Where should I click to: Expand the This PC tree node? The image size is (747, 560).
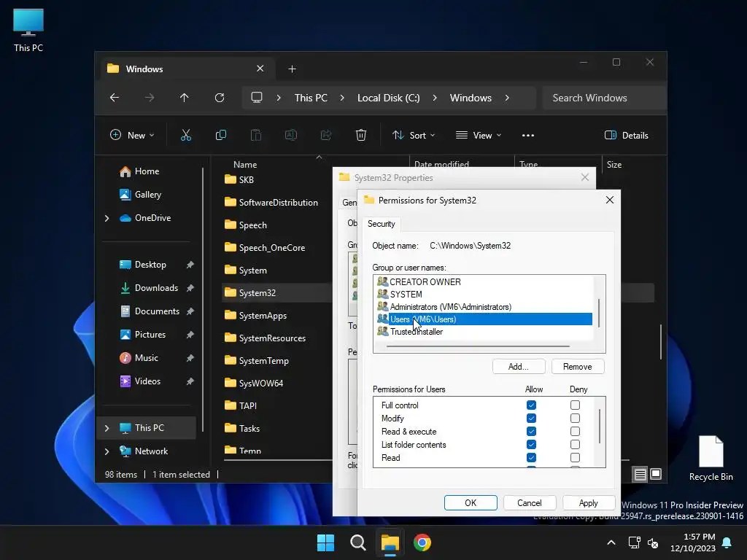[x=107, y=428]
